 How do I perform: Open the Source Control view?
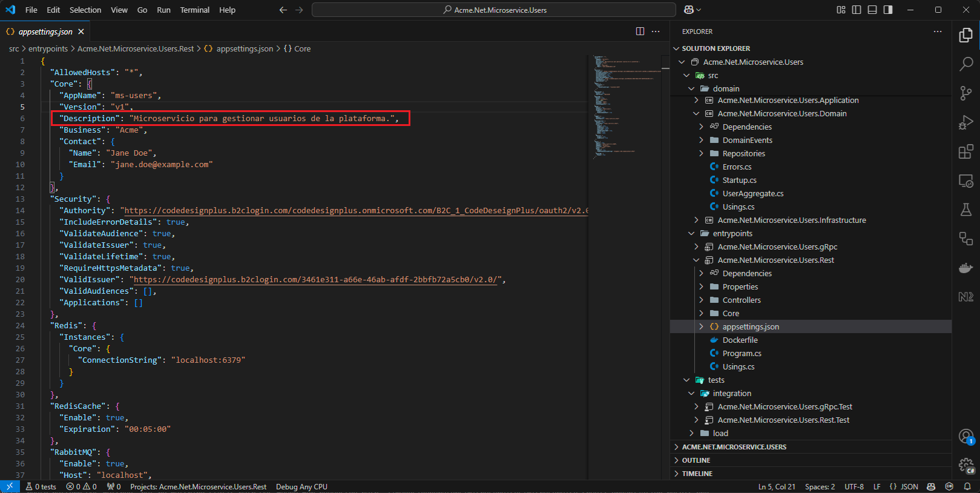click(966, 93)
